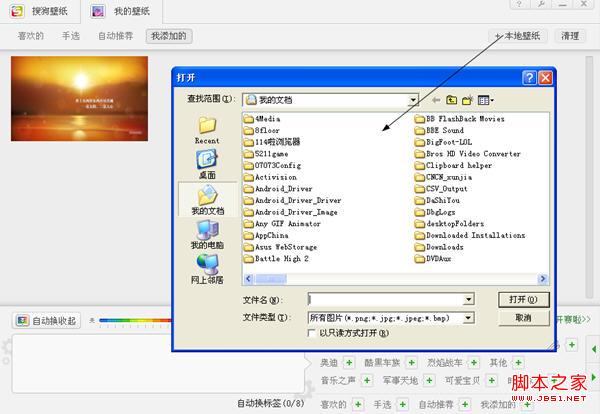The width and height of the screenshot is (600, 414).
Task: Open the Liked (喜欢的) sub-tab
Action: [31, 36]
